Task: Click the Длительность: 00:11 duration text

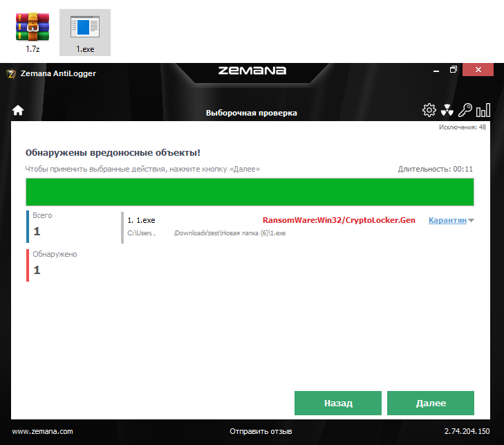Action: pos(436,169)
